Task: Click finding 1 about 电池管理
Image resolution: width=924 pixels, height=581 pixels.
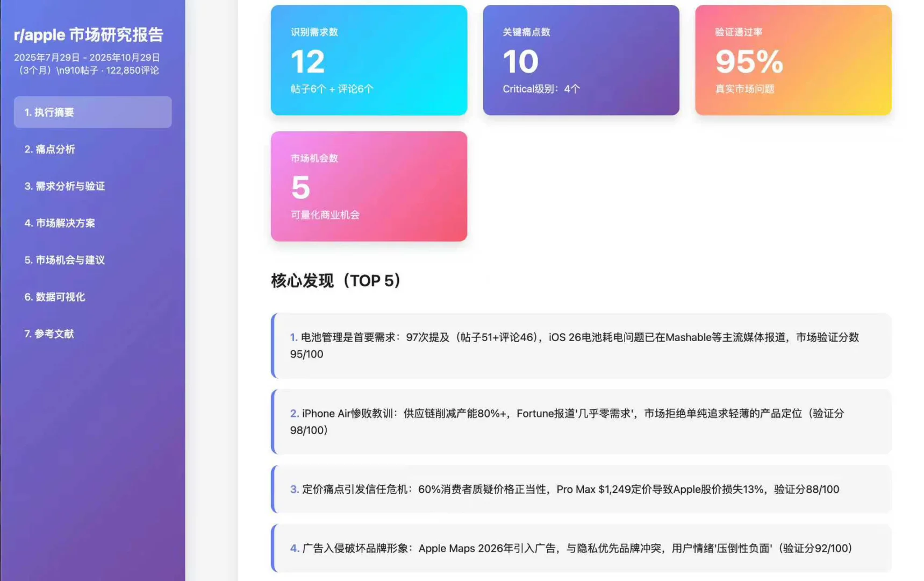Action: point(581,345)
